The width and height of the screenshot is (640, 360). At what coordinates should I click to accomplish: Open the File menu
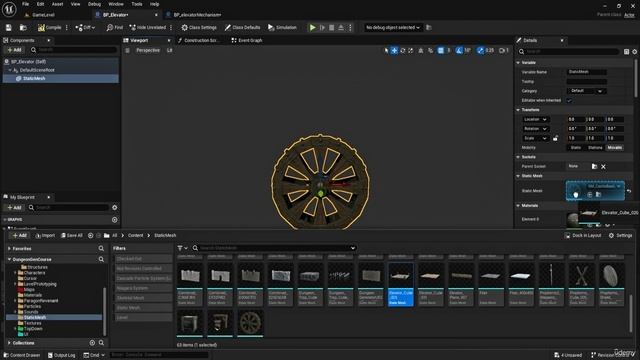[x=25, y=4]
